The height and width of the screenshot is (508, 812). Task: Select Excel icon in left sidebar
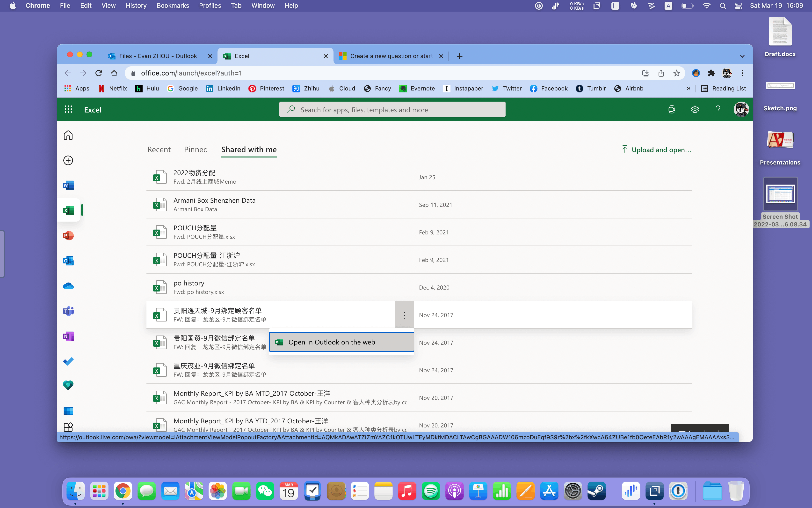tap(68, 210)
